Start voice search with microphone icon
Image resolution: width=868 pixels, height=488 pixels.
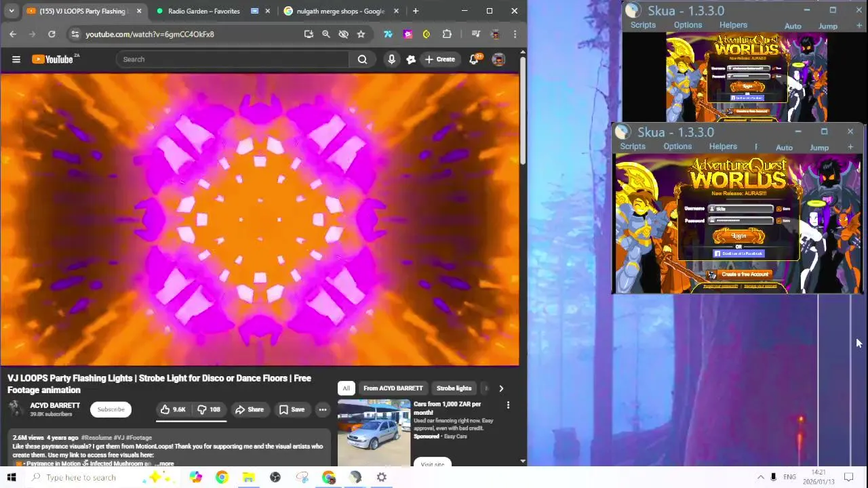(391, 60)
